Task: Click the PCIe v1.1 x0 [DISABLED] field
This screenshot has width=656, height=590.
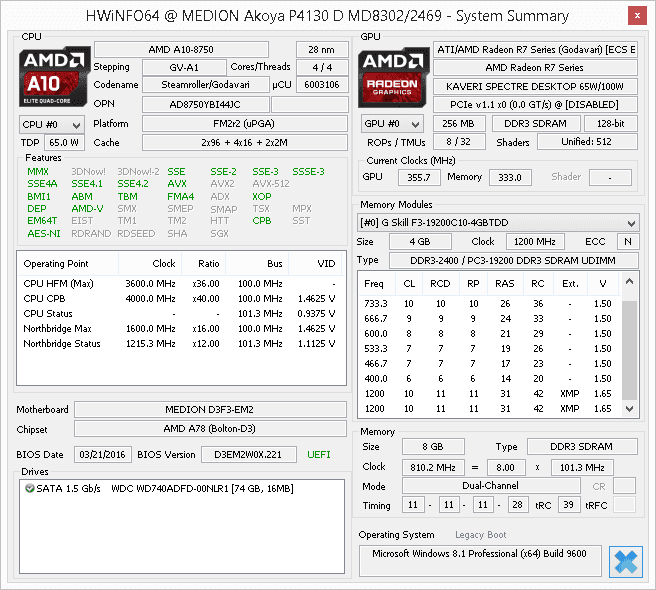Action: [536, 105]
